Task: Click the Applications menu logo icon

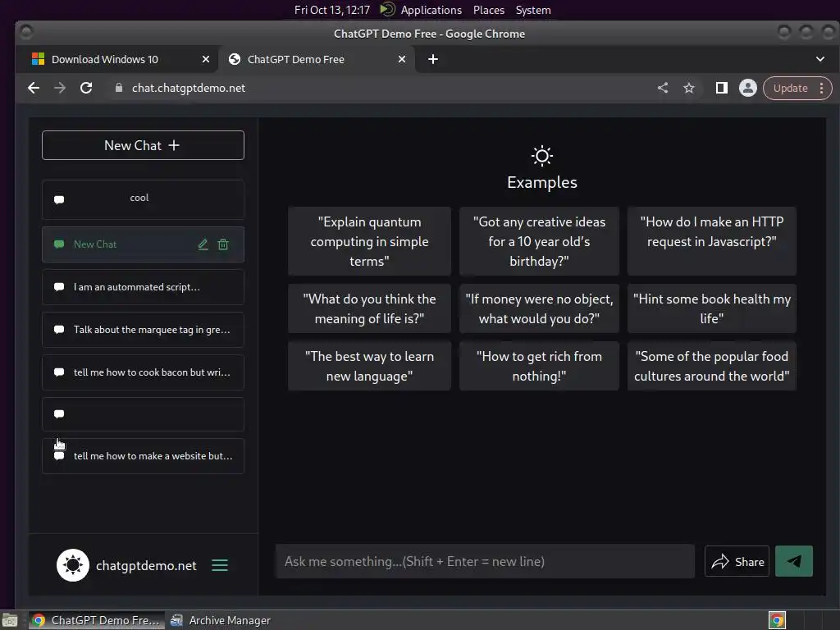Action: [387, 10]
